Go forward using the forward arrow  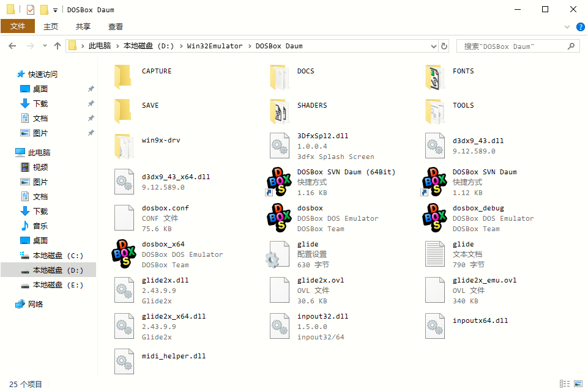click(31, 46)
